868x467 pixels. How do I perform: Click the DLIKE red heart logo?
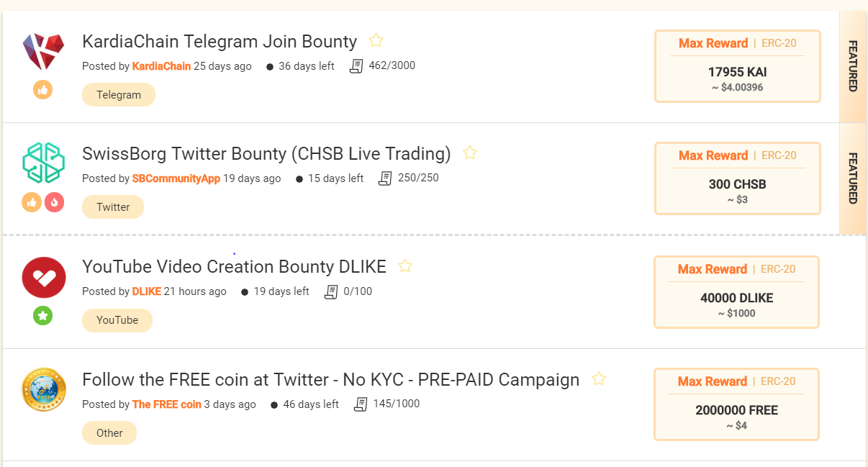coord(44,277)
